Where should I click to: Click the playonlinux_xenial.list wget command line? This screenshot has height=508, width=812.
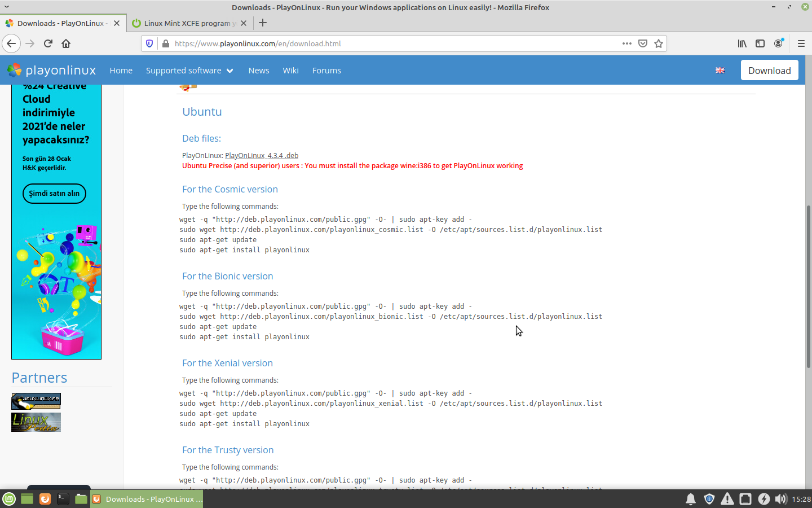click(391, 404)
